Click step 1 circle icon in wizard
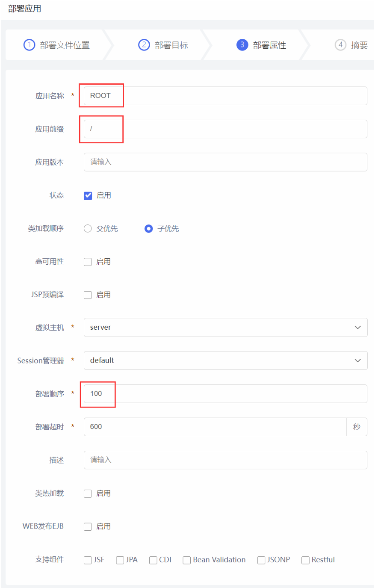Viewport: 381px width, 588px height. 29,45
